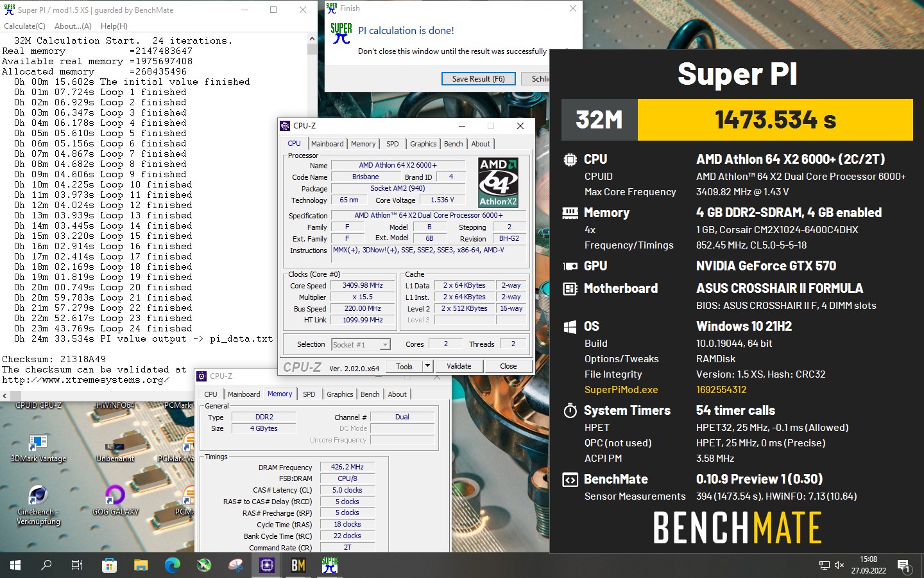This screenshot has height=578, width=924.
Task: Open the About...(A) menu in Super PI
Action: click(73, 26)
